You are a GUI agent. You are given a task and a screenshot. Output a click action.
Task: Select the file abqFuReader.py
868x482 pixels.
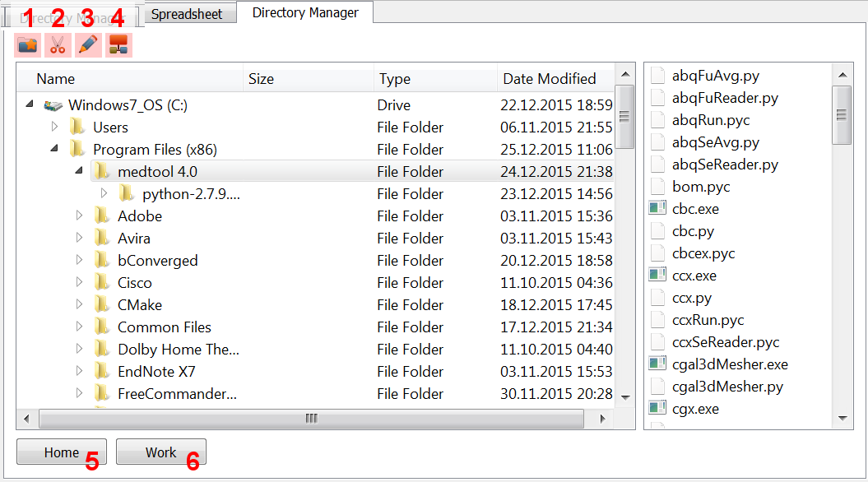[x=725, y=98]
